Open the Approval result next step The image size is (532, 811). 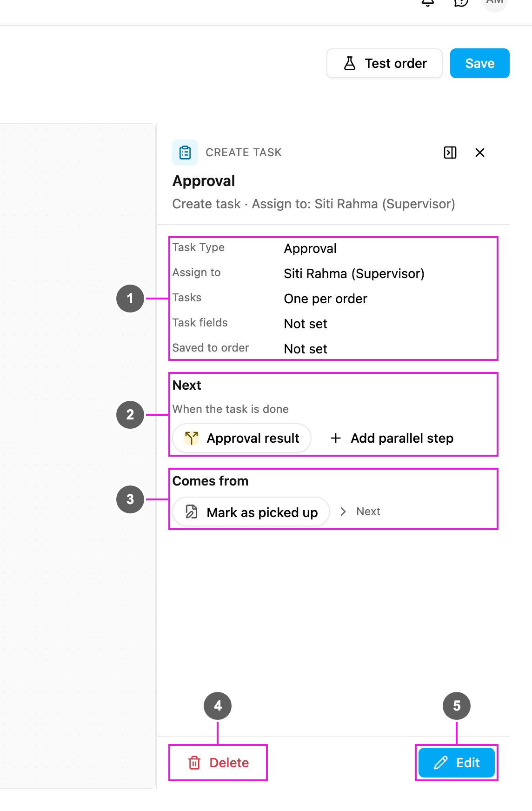click(x=242, y=438)
